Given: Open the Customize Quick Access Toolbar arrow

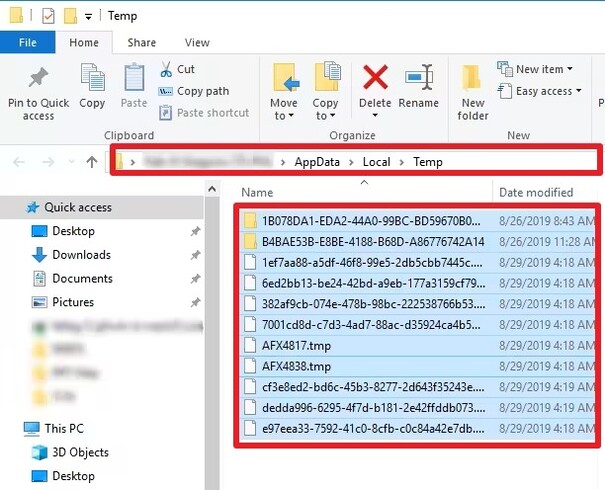Looking at the screenshot, I should pos(88,17).
